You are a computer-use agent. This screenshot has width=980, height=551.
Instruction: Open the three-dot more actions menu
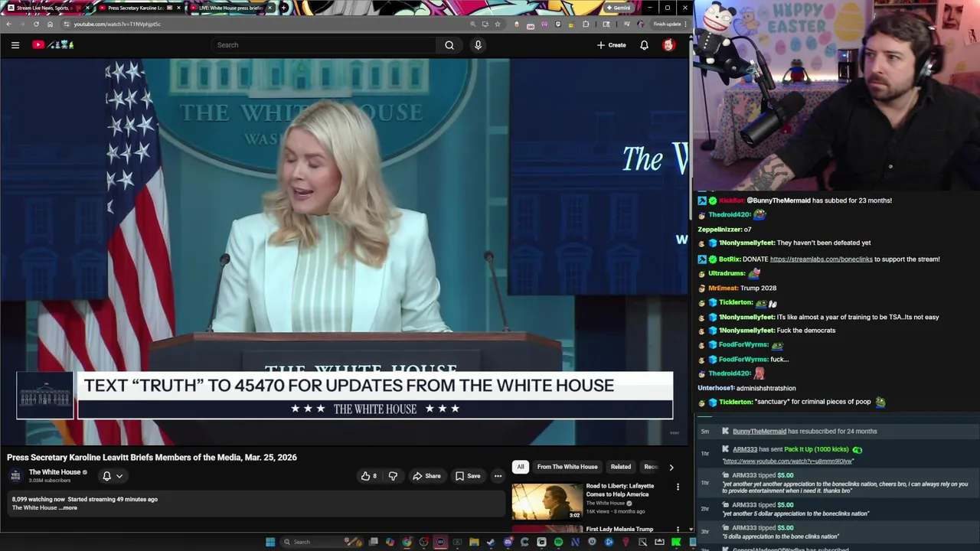point(498,476)
